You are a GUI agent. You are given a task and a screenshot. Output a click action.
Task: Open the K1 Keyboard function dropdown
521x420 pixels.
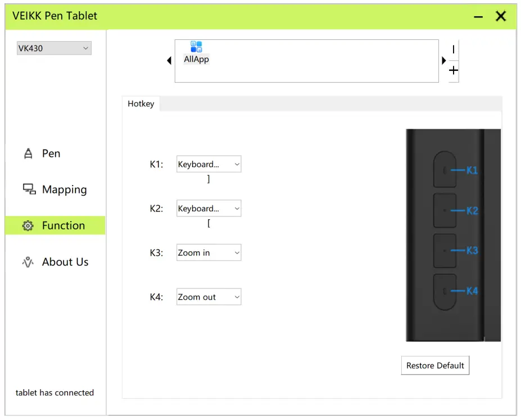[x=209, y=164]
